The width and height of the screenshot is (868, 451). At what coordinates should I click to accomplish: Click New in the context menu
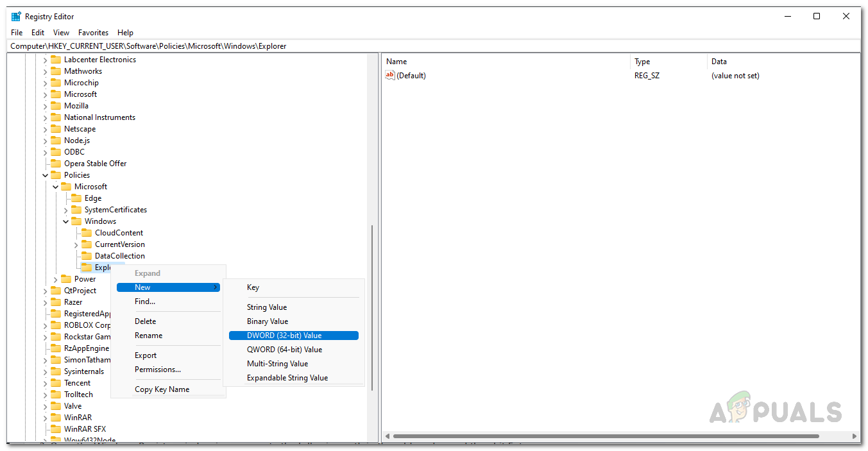click(168, 287)
